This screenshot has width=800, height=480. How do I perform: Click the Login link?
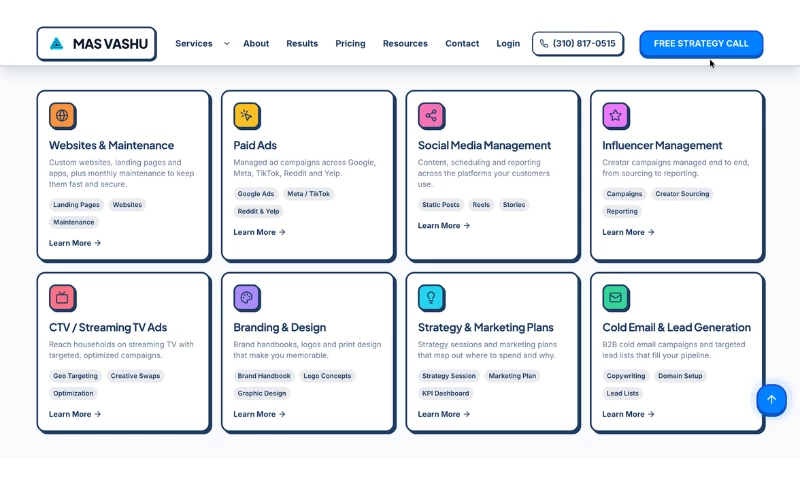(x=508, y=44)
